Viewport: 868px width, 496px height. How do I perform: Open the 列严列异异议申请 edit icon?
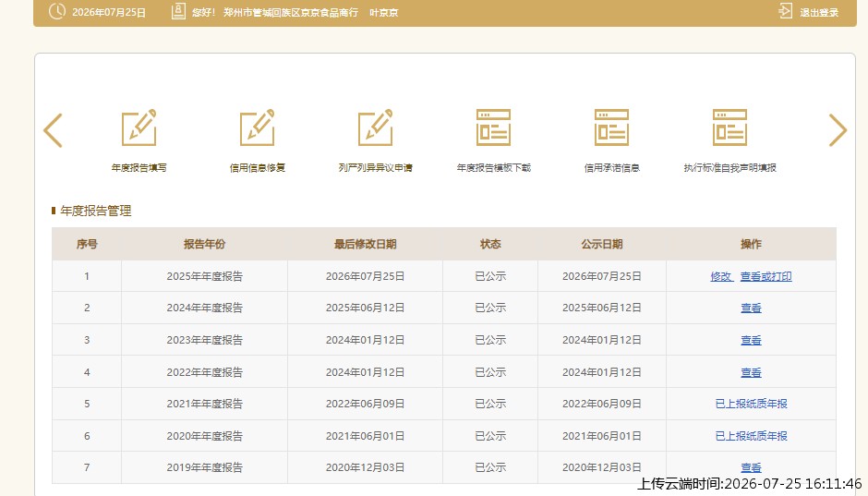(x=375, y=127)
